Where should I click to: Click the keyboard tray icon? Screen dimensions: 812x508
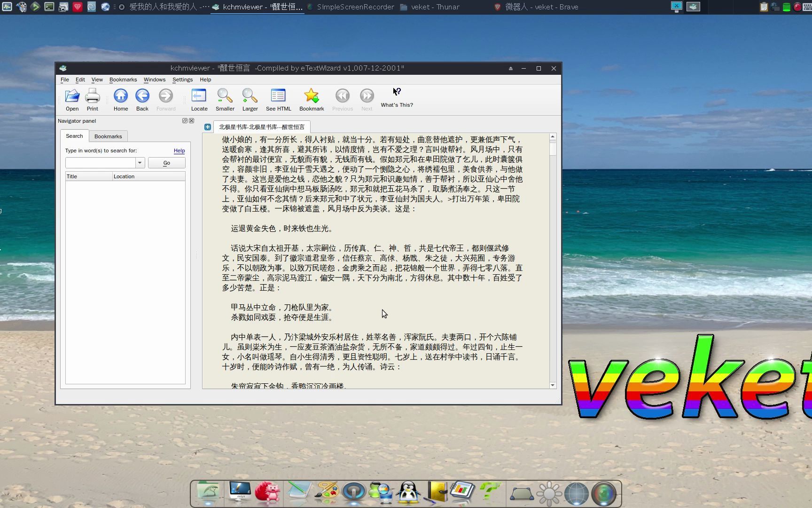[807, 7]
